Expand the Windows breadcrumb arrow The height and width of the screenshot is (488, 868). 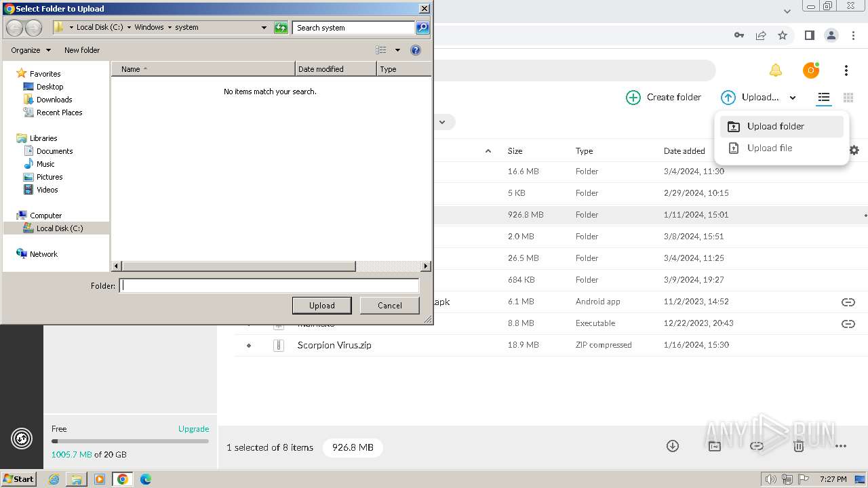(170, 28)
